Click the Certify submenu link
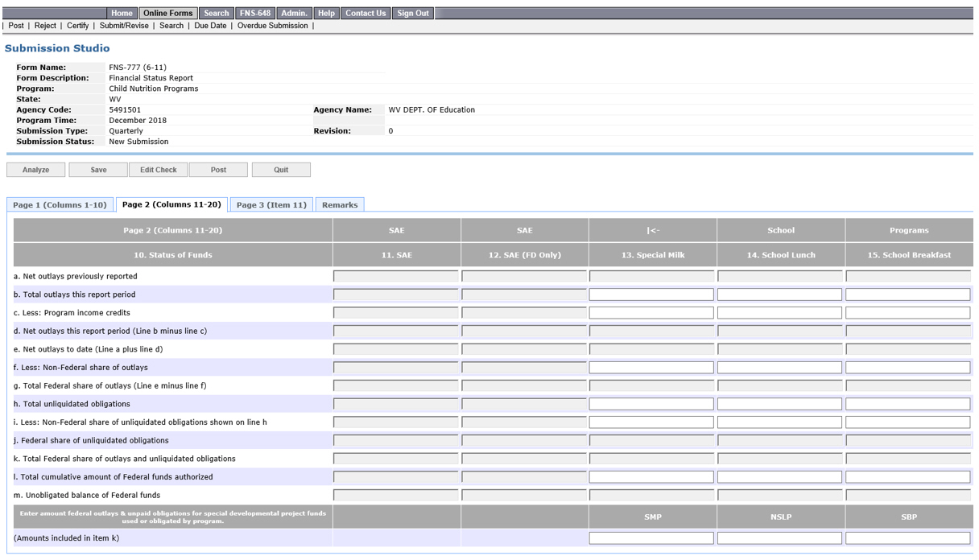The image size is (979, 560). (78, 26)
